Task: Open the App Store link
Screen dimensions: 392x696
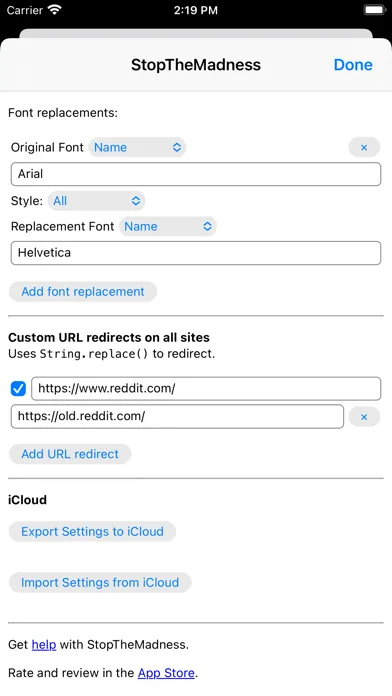Action: click(166, 673)
